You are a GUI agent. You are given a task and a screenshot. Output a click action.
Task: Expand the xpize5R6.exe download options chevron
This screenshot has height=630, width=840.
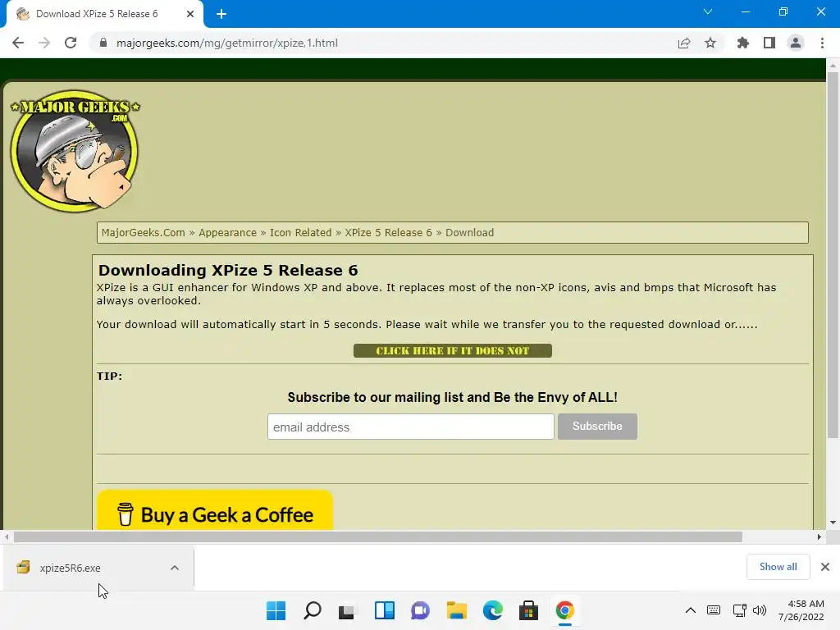pos(175,568)
